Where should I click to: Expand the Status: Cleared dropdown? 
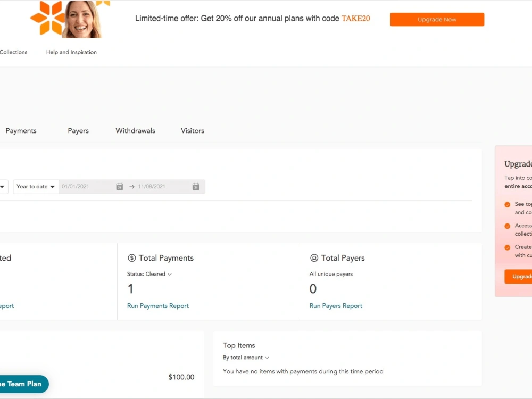(x=149, y=274)
